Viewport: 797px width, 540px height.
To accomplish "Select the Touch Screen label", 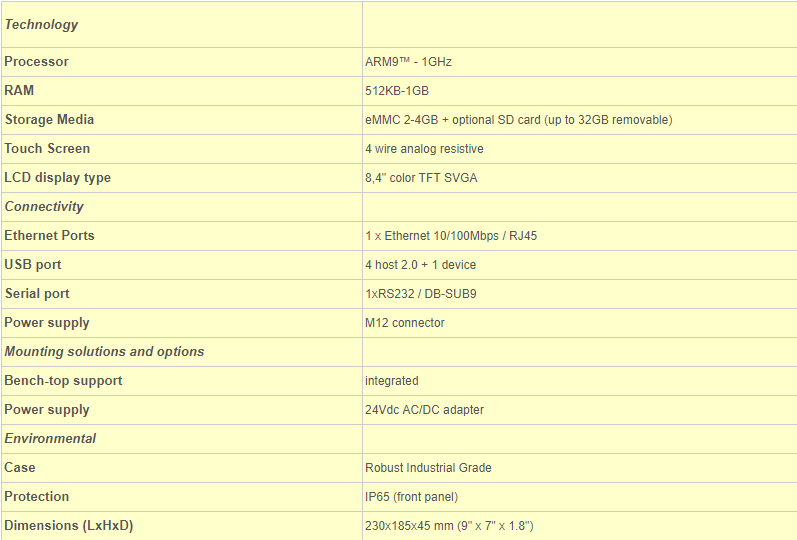I will [x=47, y=149].
